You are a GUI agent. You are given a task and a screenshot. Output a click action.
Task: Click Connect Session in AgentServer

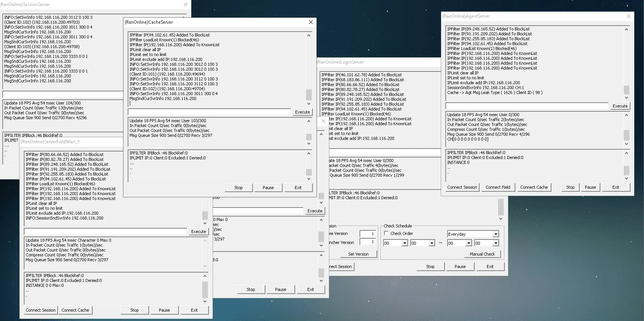(x=462, y=187)
